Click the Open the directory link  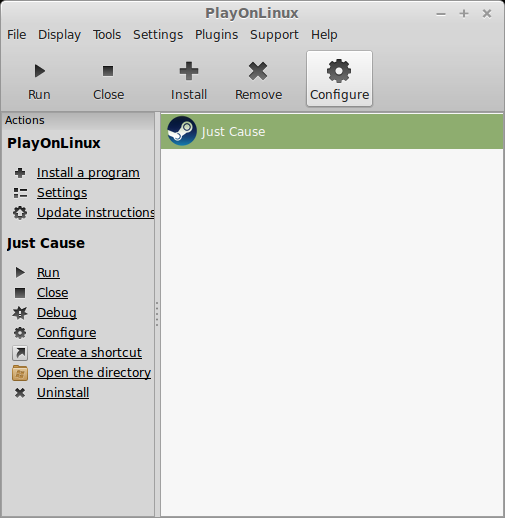pos(94,373)
